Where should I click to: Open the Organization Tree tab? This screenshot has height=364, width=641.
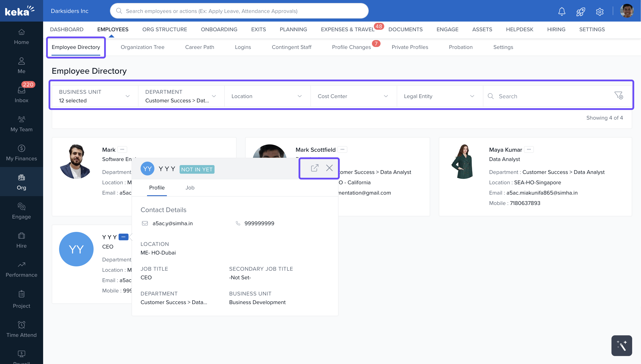pos(142,47)
